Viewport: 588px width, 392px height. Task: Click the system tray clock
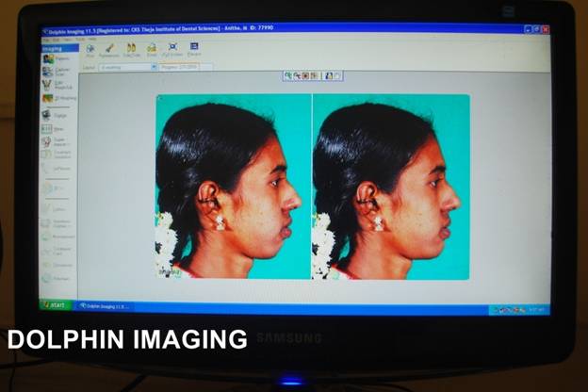(x=536, y=310)
